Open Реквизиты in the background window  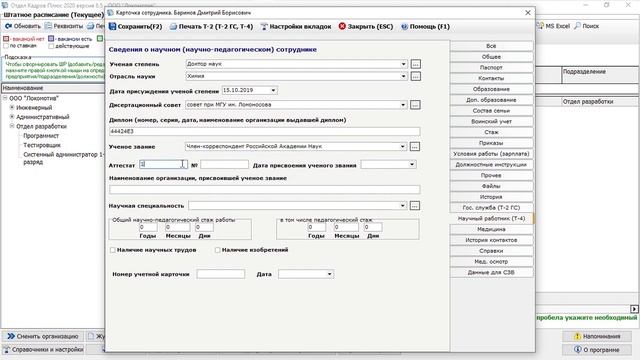click(x=64, y=26)
